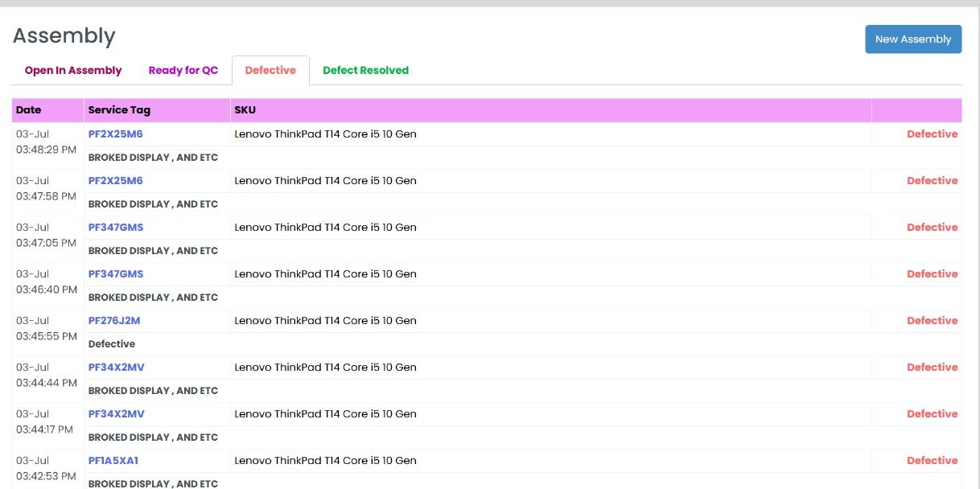Switch to the Open In Assembly tab
Screen dimensions: 980x489
point(73,71)
